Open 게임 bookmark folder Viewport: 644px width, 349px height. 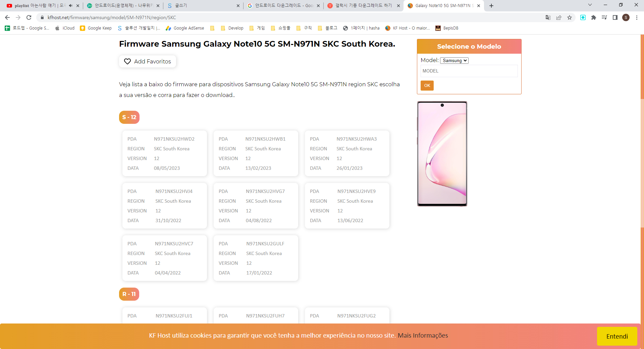click(257, 28)
